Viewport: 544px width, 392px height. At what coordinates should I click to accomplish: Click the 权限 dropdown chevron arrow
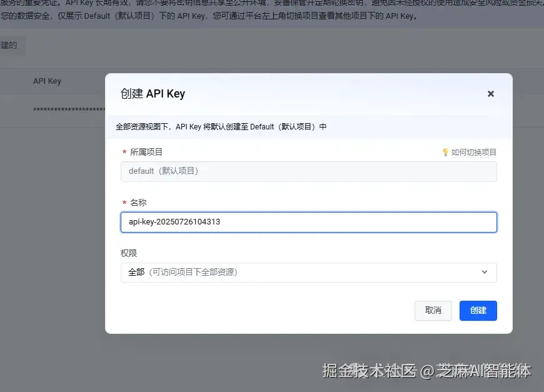[x=485, y=272]
